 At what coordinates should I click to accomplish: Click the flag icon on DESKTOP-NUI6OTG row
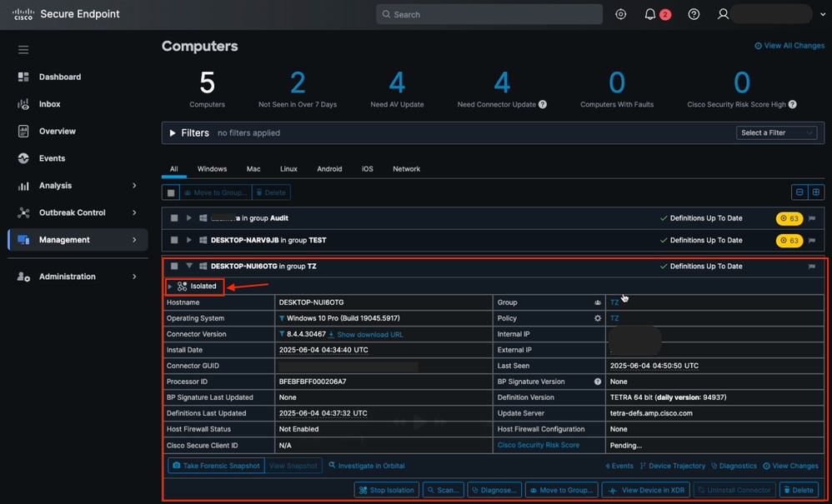point(812,266)
